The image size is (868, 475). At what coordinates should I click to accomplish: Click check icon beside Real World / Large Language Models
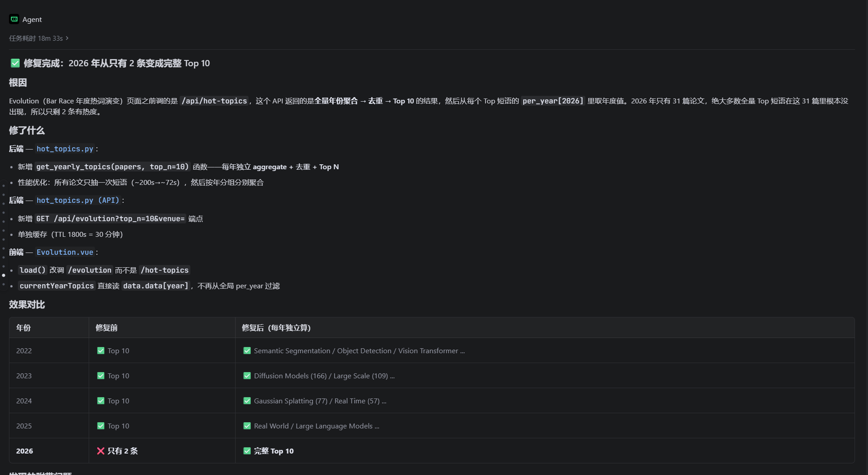click(247, 426)
